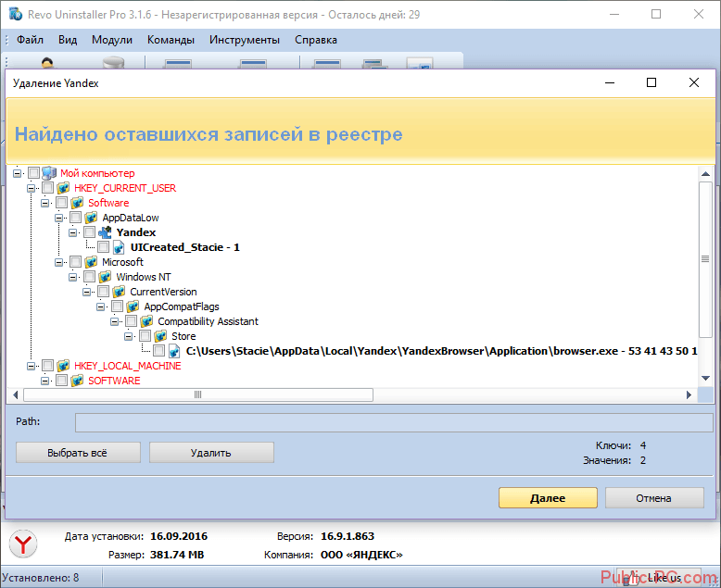Collapse the Compatibility Assistant node

coord(114,321)
